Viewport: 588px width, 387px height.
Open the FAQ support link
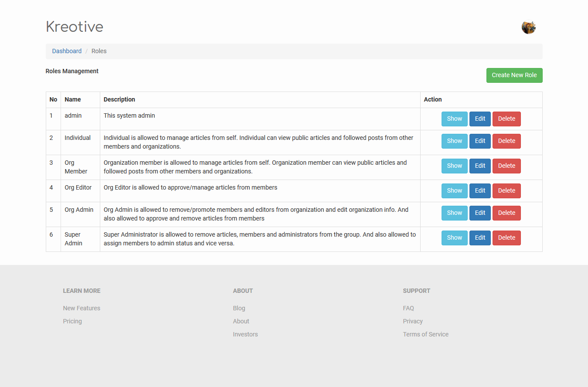408,308
